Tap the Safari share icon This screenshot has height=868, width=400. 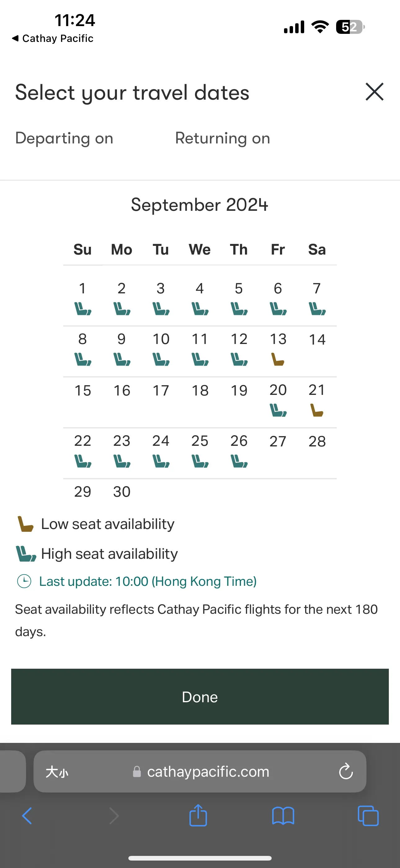198,816
